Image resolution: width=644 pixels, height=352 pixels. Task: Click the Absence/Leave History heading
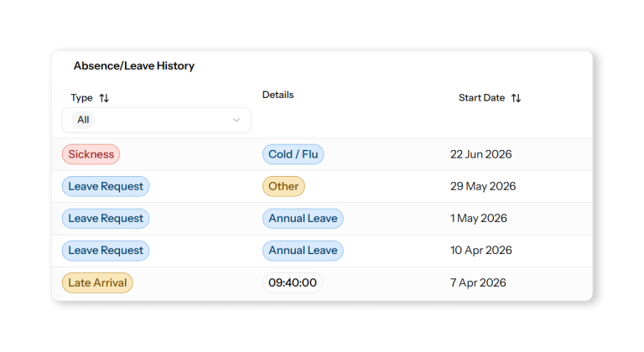coord(134,65)
